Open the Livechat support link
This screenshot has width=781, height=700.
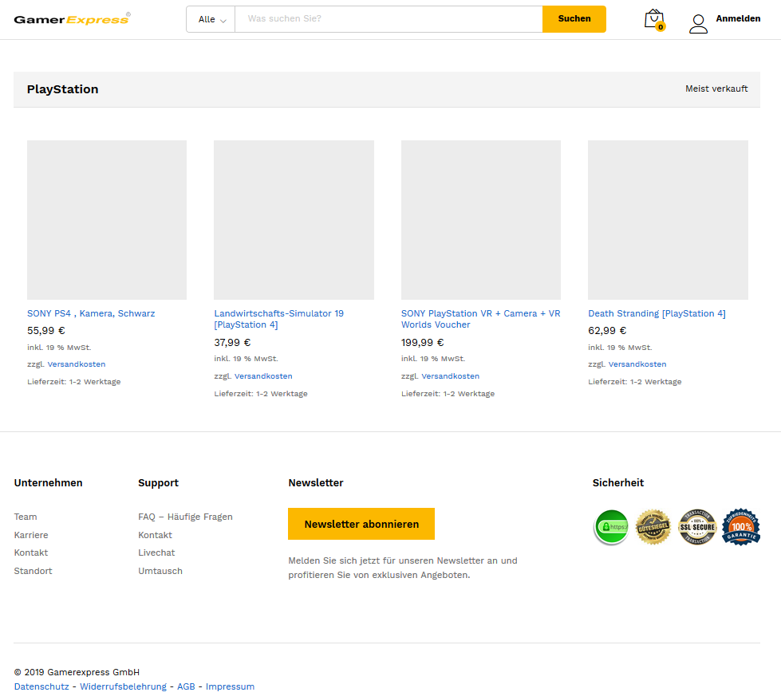pos(156,553)
